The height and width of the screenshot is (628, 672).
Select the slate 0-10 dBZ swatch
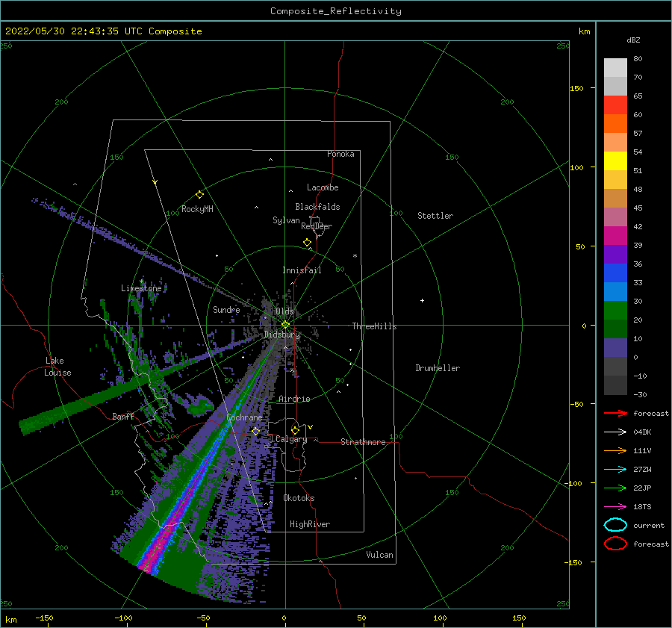615,348
